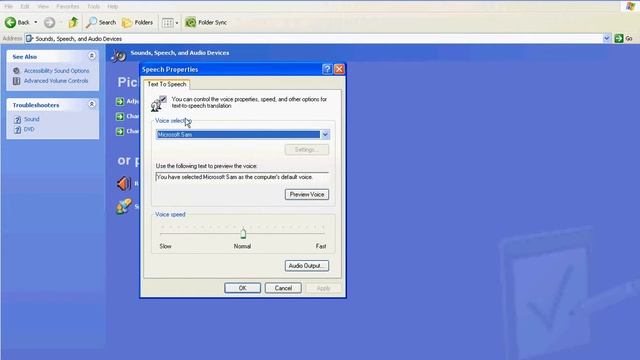Click the Speech control panel icon
Screen dimensions: 640x360
coord(124,206)
